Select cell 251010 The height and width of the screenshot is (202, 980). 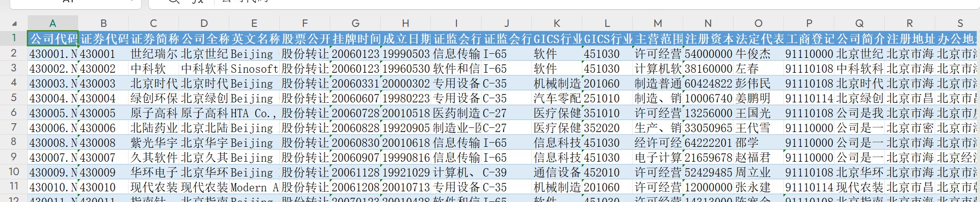tap(607, 98)
